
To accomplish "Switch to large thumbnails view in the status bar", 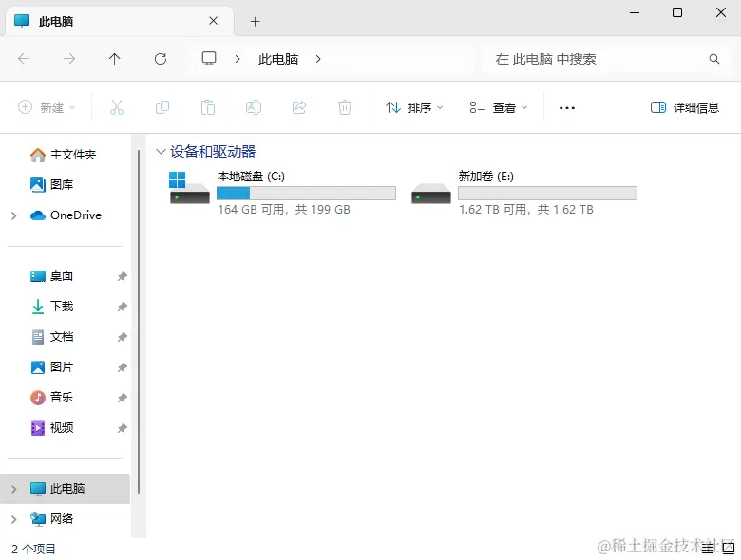I will pos(729,549).
